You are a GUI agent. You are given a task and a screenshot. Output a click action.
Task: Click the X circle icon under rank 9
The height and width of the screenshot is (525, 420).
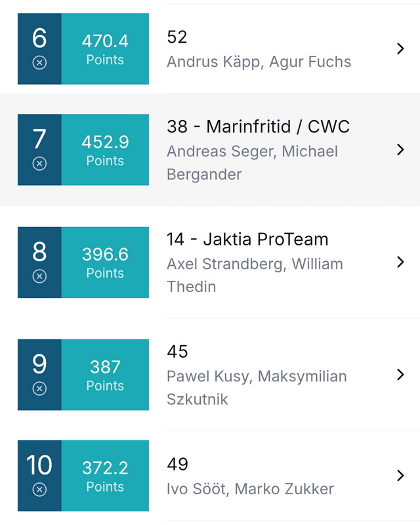(x=39, y=388)
